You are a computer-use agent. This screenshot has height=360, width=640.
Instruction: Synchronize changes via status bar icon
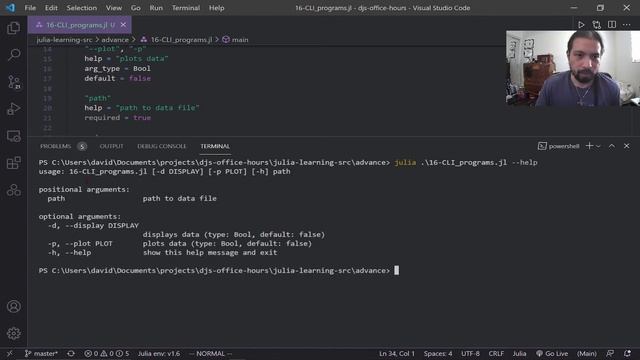pyautogui.click(x=71, y=353)
